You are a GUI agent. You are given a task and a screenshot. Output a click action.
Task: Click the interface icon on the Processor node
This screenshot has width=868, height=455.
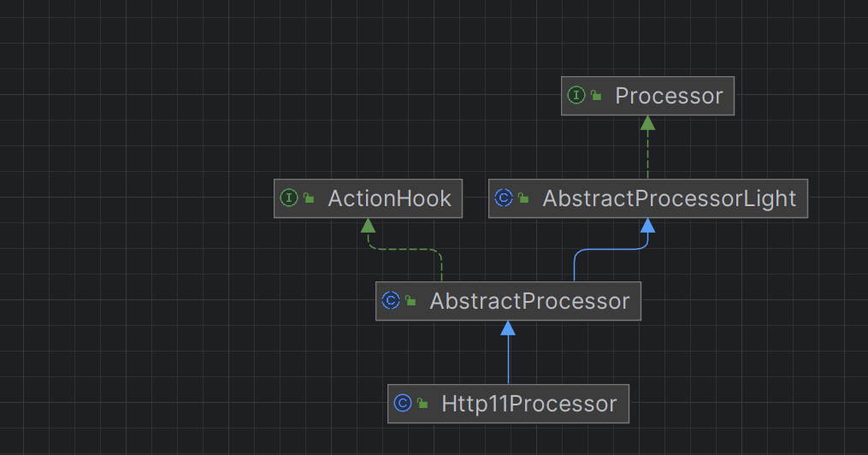pyautogui.click(x=576, y=96)
